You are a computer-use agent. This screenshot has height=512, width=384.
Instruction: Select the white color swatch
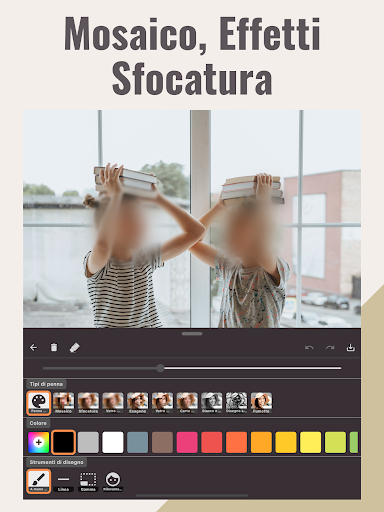(x=113, y=442)
